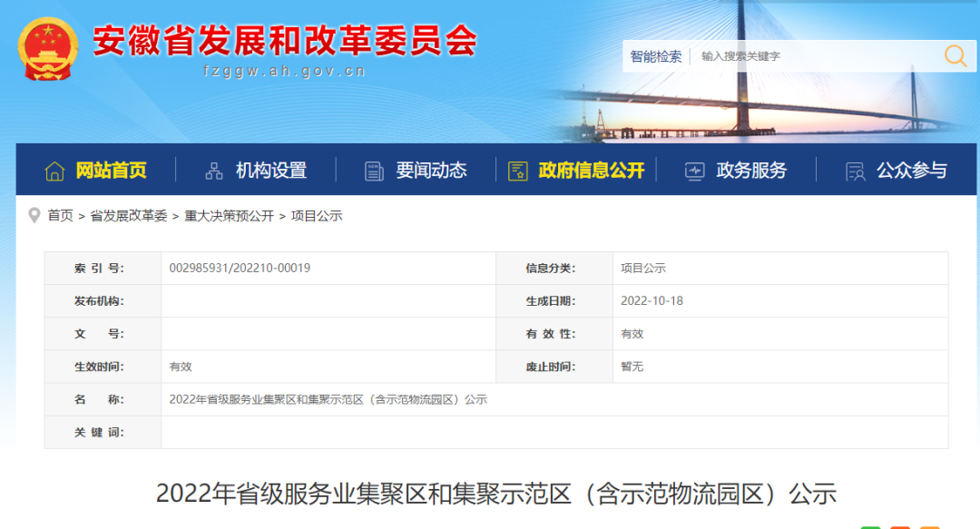Click the person icon beside 公众参与
Viewport: 980px width, 529px height.
855,171
